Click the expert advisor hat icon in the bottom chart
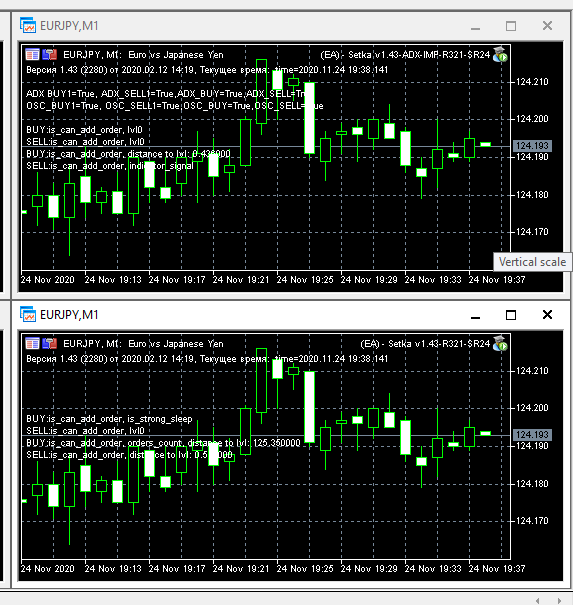The height and width of the screenshot is (605, 573). (x=500, y=343)
